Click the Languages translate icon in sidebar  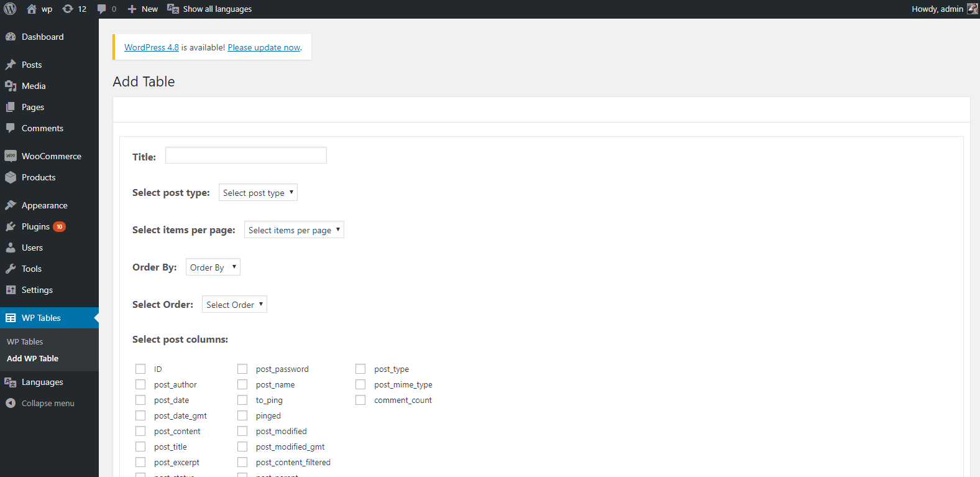pos(11,382)
